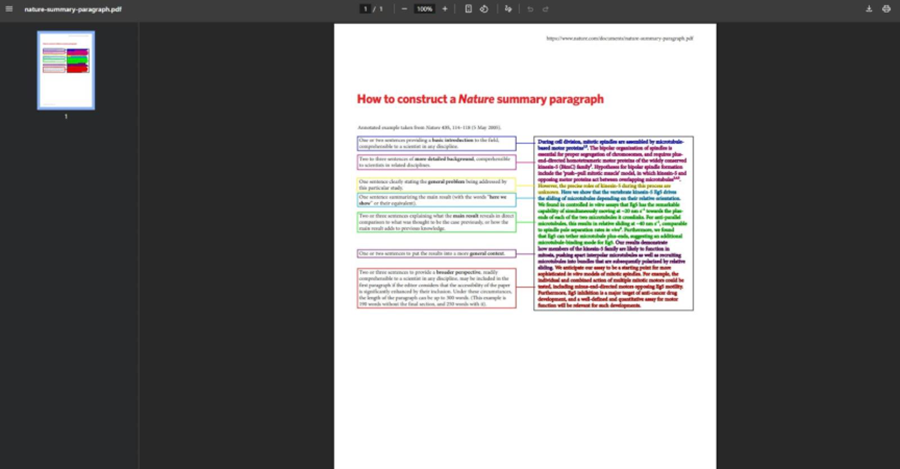Click the 'How to construct a Nature summary paragraph' heading

click(x=480, y=99)
